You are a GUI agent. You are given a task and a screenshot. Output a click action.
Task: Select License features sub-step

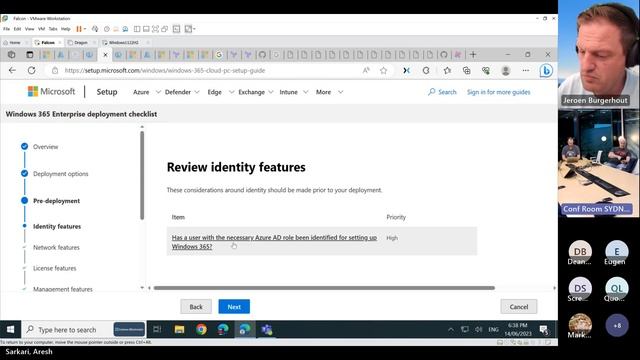click(x=54, y=268)
